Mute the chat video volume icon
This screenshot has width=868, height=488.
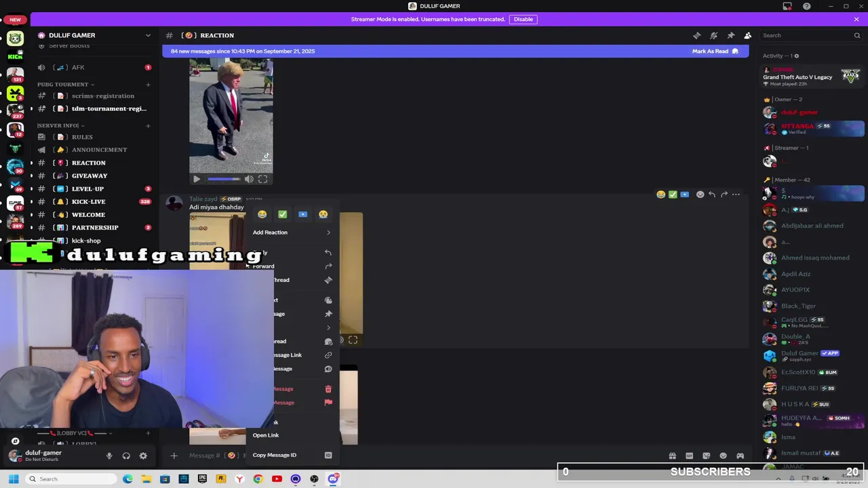coord(249,179)
